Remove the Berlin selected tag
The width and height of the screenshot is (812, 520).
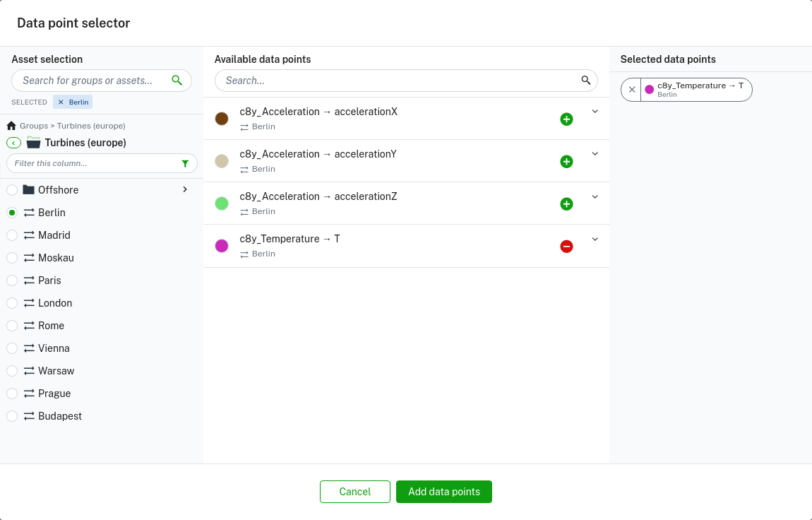click(x=61, y=102)
